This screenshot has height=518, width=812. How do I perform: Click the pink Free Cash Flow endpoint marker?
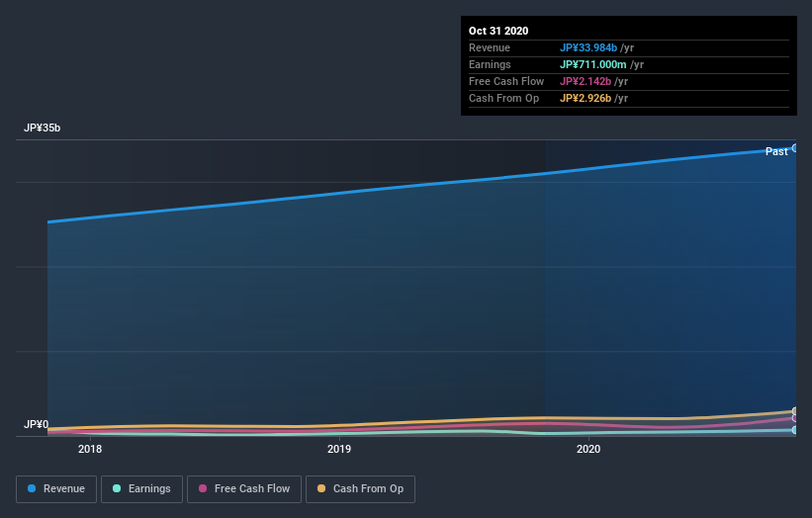click(x=795, y=418)
